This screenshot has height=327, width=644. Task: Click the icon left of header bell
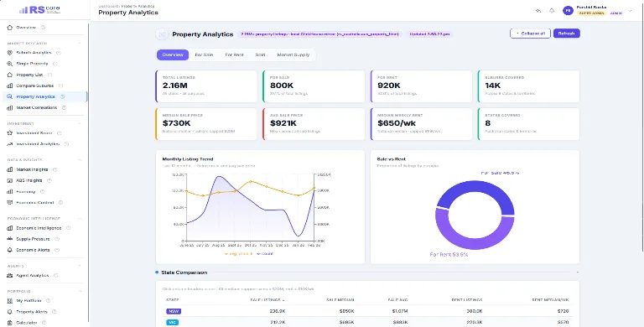click(538, 11)
